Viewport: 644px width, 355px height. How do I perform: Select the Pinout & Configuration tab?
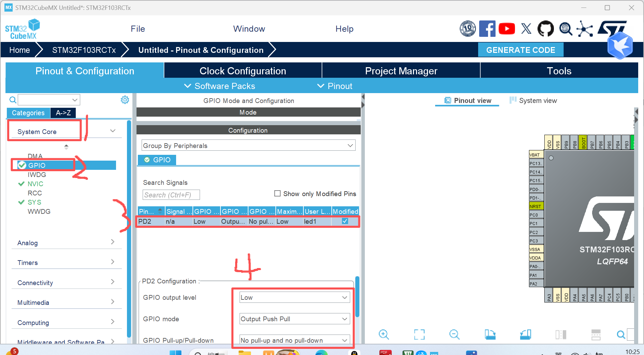tap(85, 71)
